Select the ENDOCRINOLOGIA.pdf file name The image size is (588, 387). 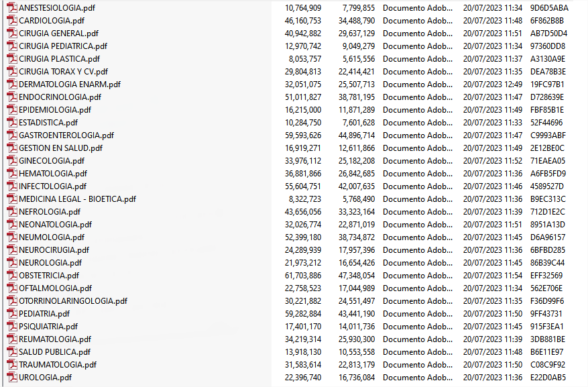[x=60, y=97]
